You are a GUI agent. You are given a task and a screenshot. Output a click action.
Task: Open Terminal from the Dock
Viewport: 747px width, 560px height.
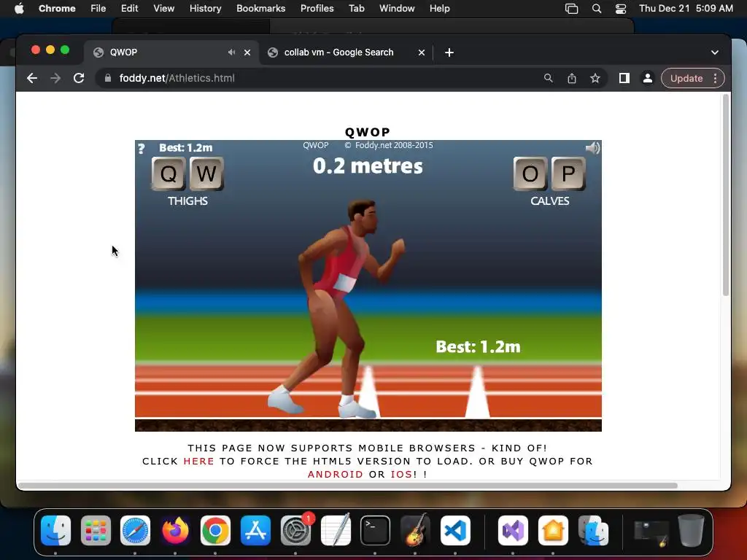(376, 530)
